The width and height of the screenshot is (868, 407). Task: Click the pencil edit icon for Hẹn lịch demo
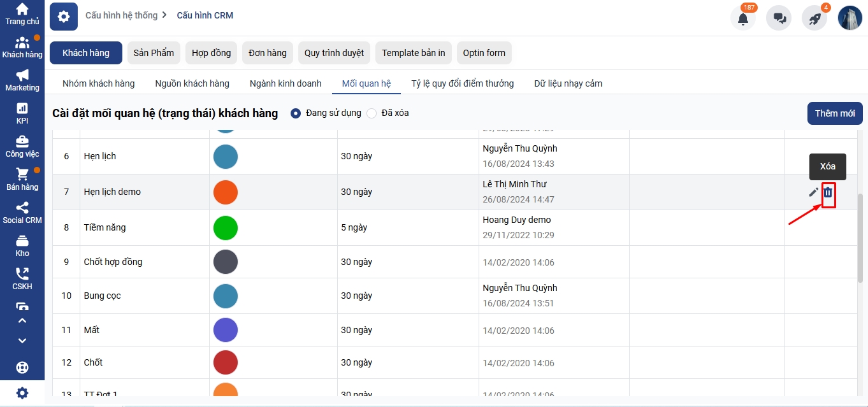coord(813,192)
